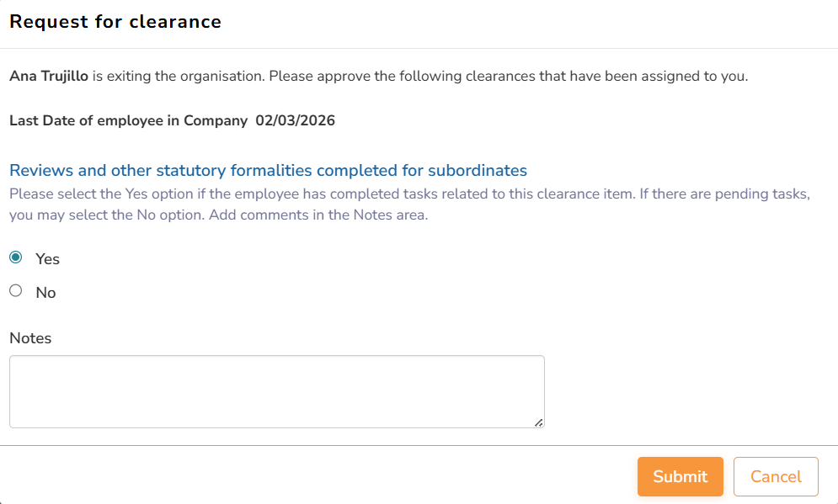Click the "No" option label text
The width and height of the screenshot is (838, 504).
click(x=45, y=293)
